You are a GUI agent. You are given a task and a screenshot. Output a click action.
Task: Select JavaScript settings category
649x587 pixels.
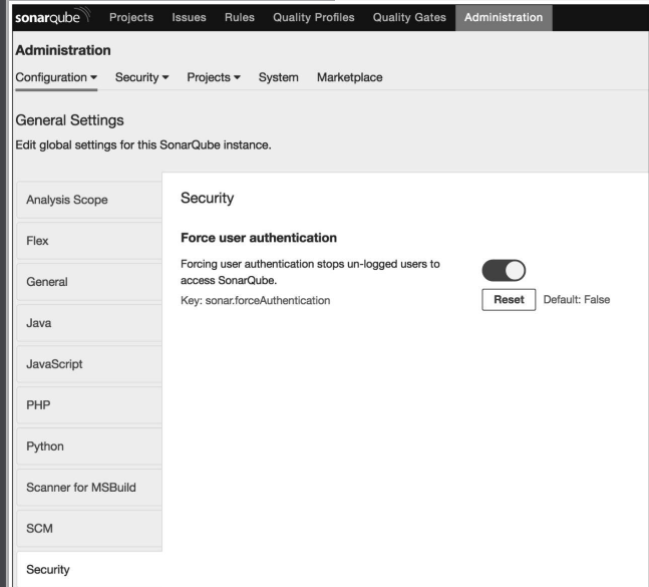point(89,364)
